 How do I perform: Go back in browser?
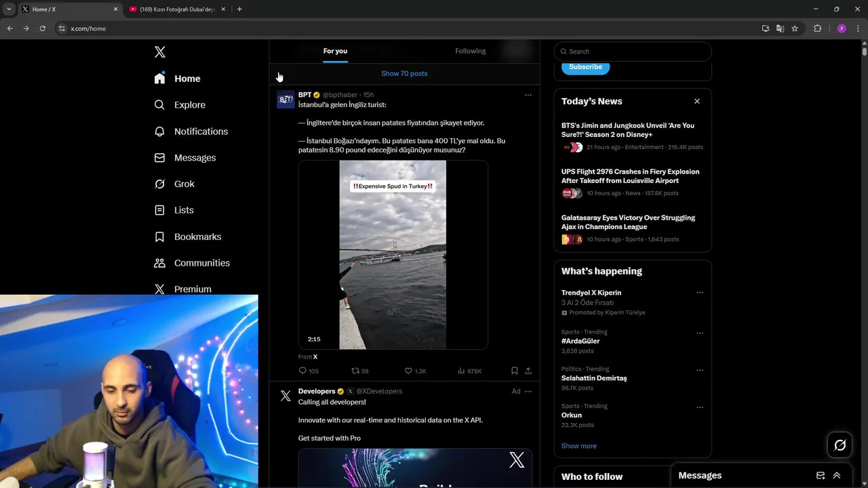[x=9, y=28]
